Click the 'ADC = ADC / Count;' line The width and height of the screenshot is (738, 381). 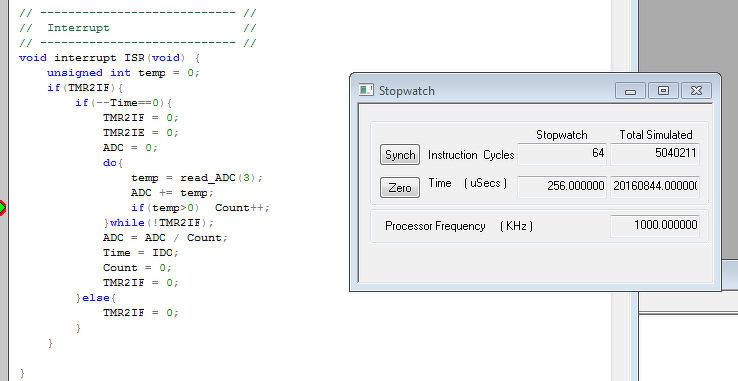165,238
